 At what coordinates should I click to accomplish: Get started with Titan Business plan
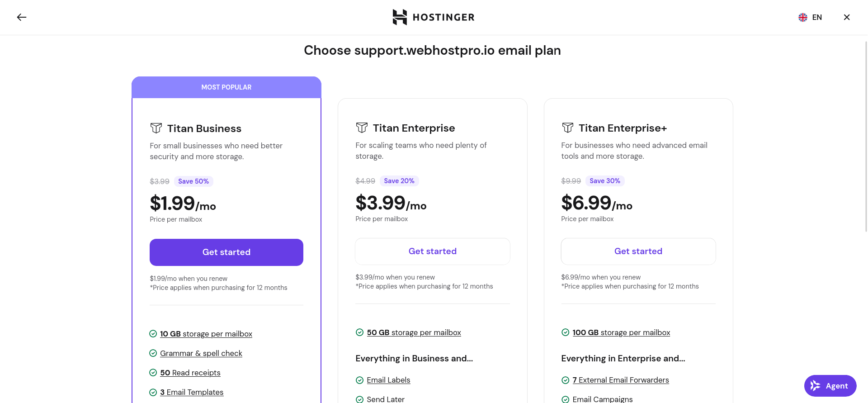226,252
